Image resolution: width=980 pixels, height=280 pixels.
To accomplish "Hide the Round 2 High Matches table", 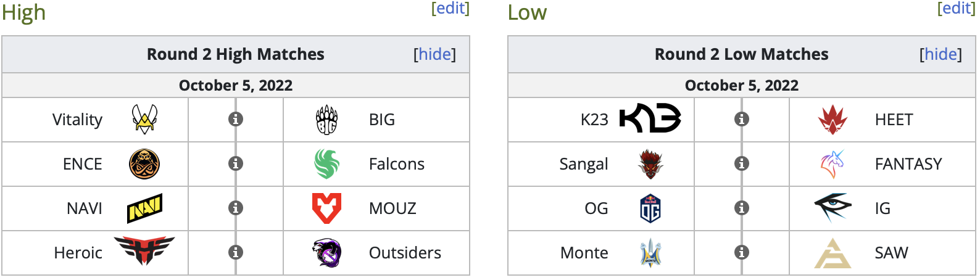I will pos(434,54).
